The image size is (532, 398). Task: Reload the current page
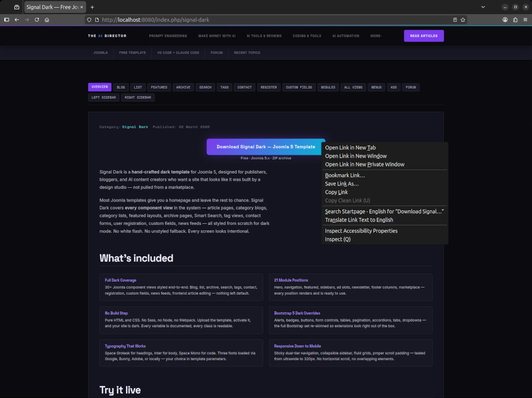click(x=36, y=19)
